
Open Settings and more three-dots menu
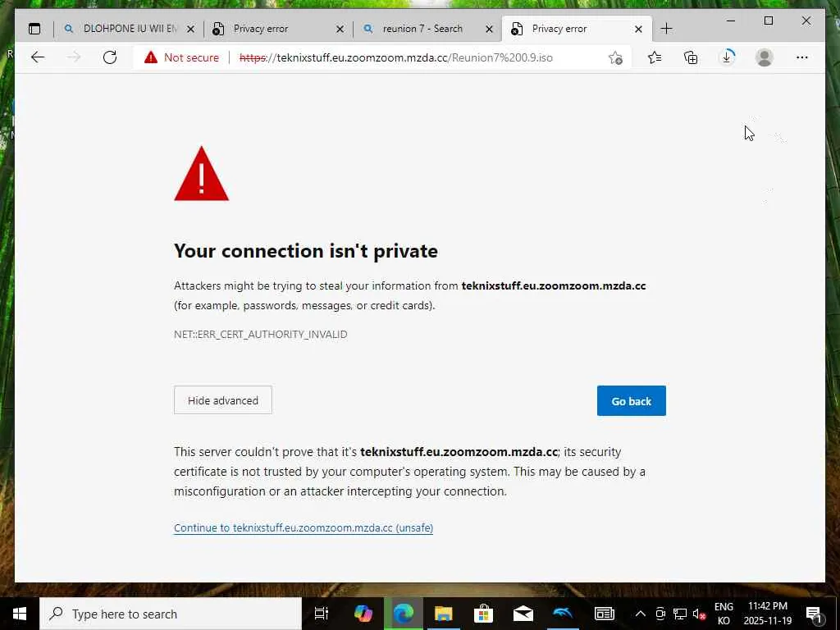tap(801, 57)
